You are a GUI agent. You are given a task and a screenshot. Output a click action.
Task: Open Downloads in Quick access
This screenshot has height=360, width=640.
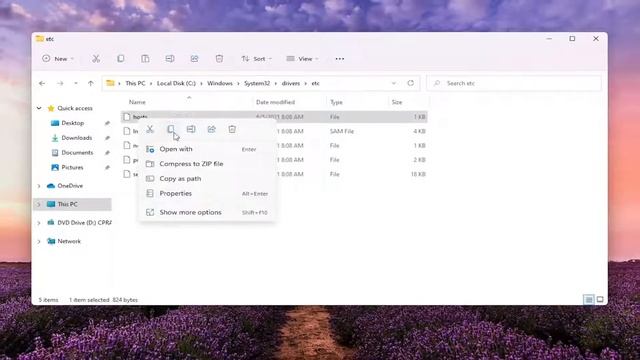tap(77, 138)
